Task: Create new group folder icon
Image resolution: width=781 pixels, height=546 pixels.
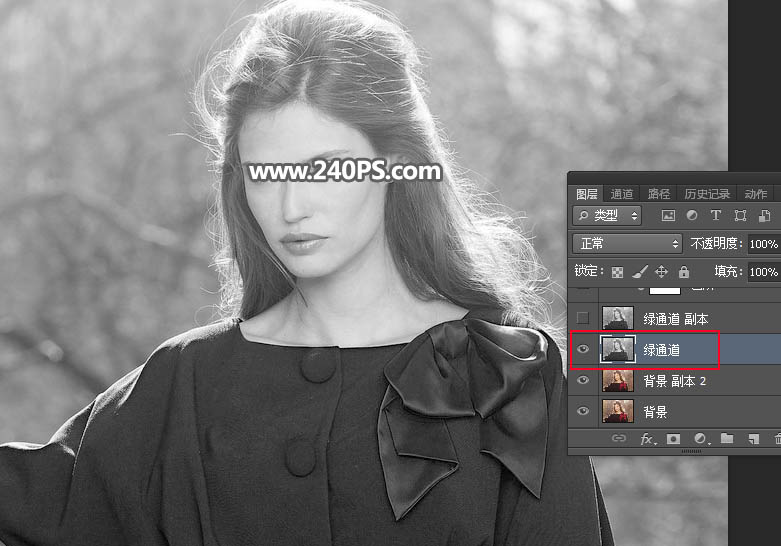Action: pyautogui.click(x=727, y=439)
